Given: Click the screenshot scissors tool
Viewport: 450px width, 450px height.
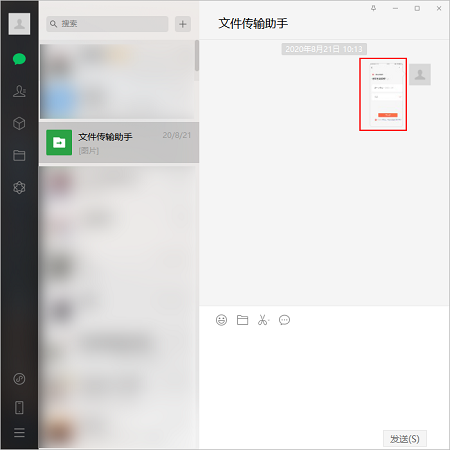Looking at the screenshot, I should 262,320.
